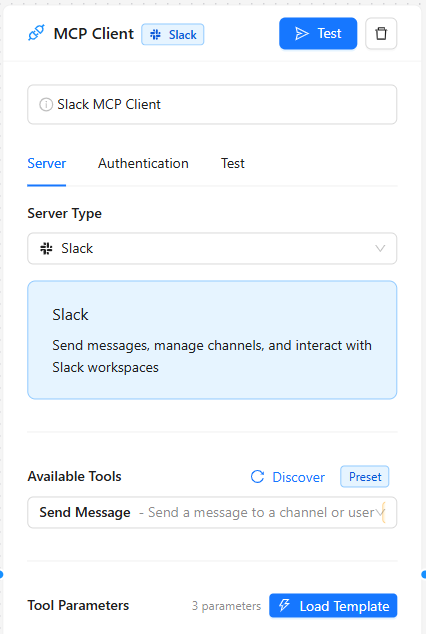Click the '3 parameters' text
The width and height of the screenshot is (426, 634).
tap(226, 606)
